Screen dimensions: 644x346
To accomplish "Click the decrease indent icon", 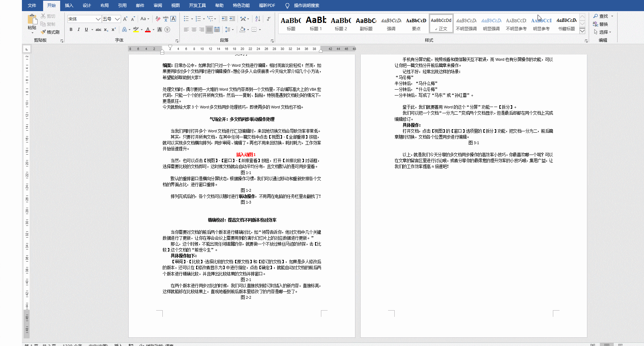I will (225, 19).
